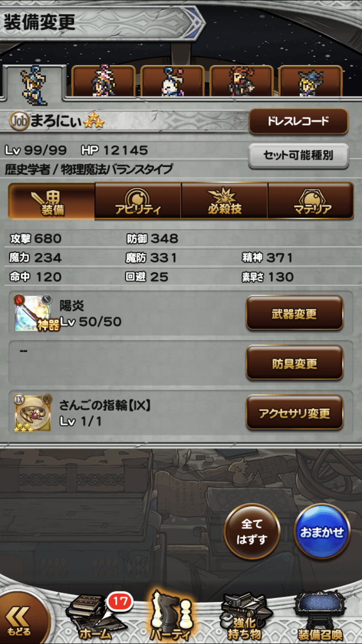Click the 武器変更 button
Image resolution: width=362 pixels, height=644 pixels.
pos(294,313)
